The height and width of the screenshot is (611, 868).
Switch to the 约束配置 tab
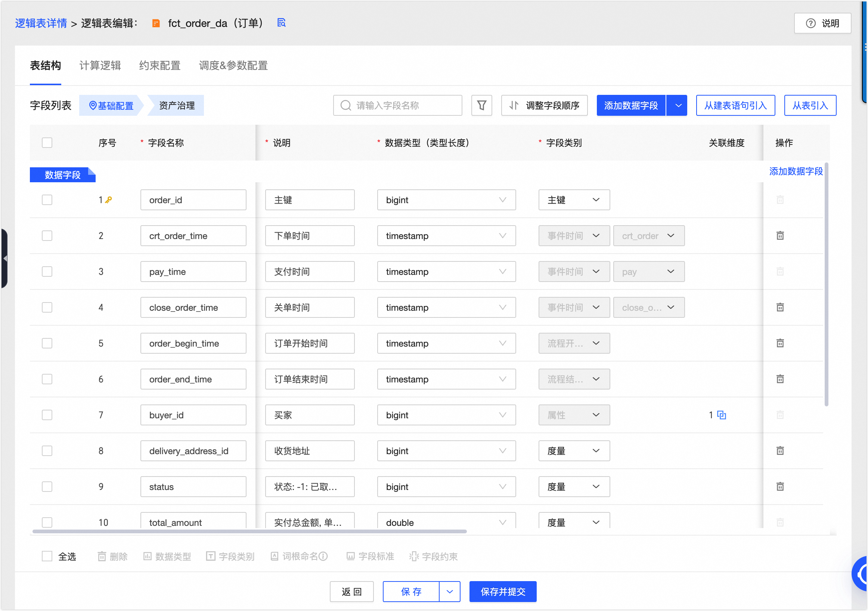(x=160, y=66)
